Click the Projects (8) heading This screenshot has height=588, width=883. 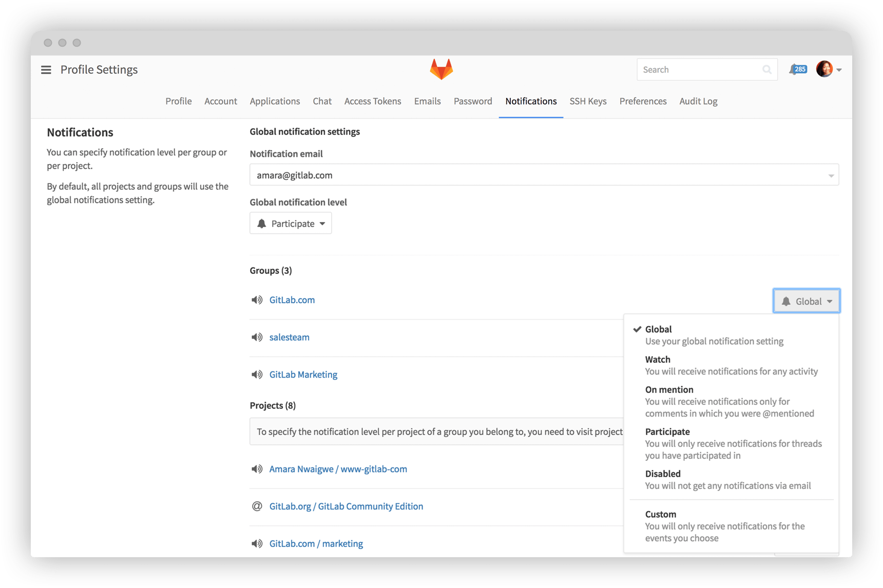pos(273,406)
